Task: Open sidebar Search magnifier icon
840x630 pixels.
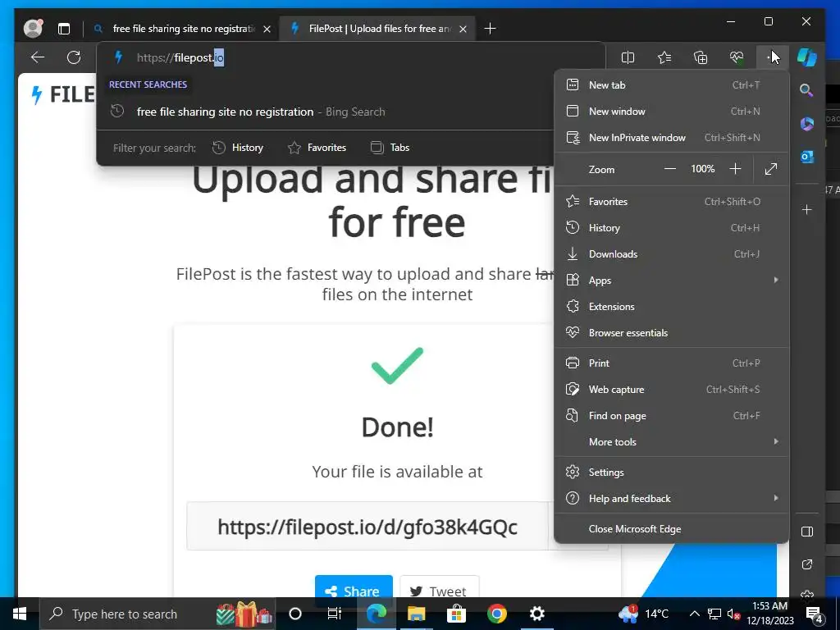Action: (806, 90)
